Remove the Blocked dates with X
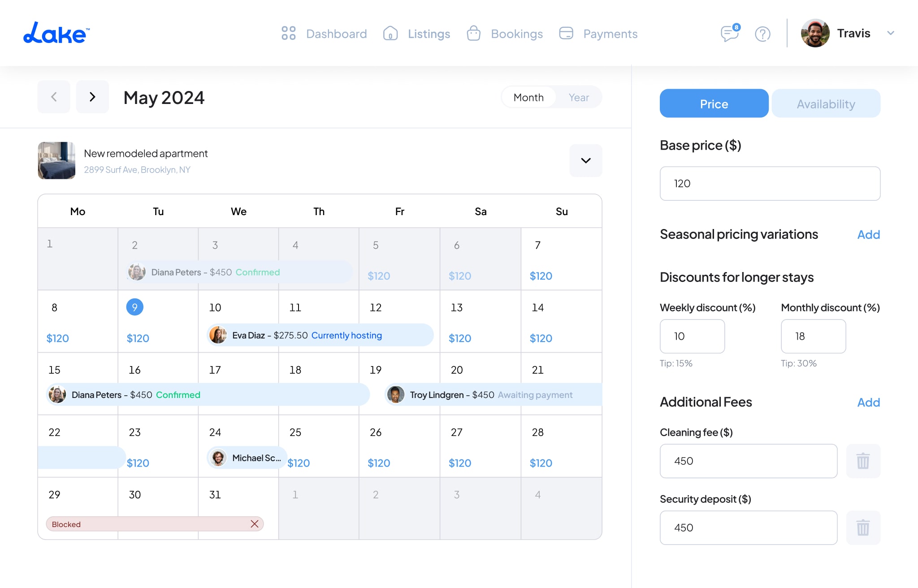918x588 pixels. coord(255,524)
